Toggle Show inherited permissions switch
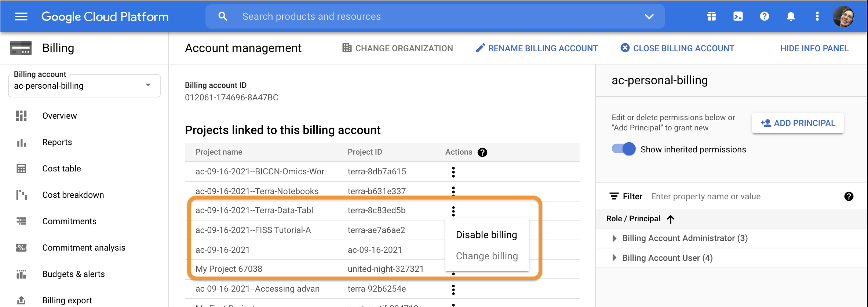This screenshot has width=868, height=307. click(624, 149)
